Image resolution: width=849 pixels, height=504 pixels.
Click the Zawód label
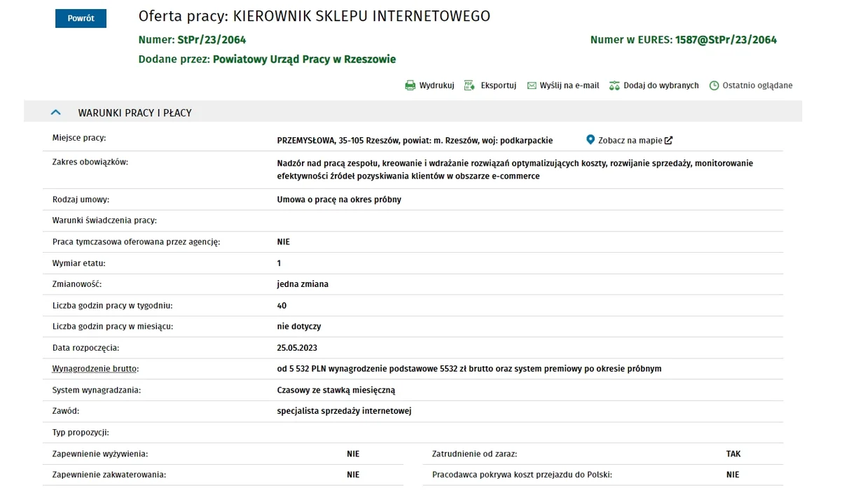[x=66, y=411]
